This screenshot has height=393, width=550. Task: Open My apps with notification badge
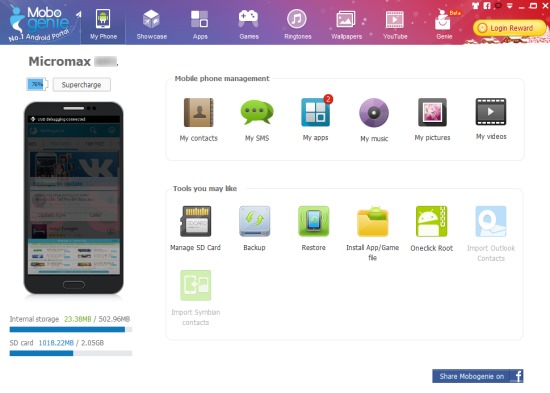click(316, 111)
